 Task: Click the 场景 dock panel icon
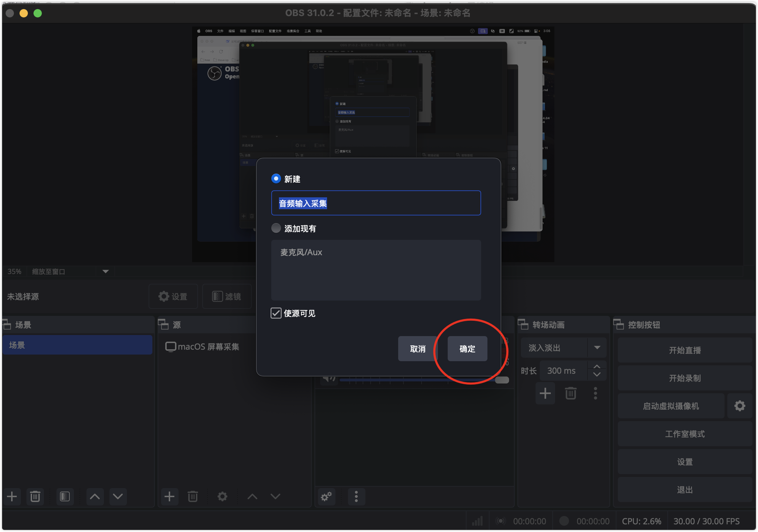[x=7, y=325]
